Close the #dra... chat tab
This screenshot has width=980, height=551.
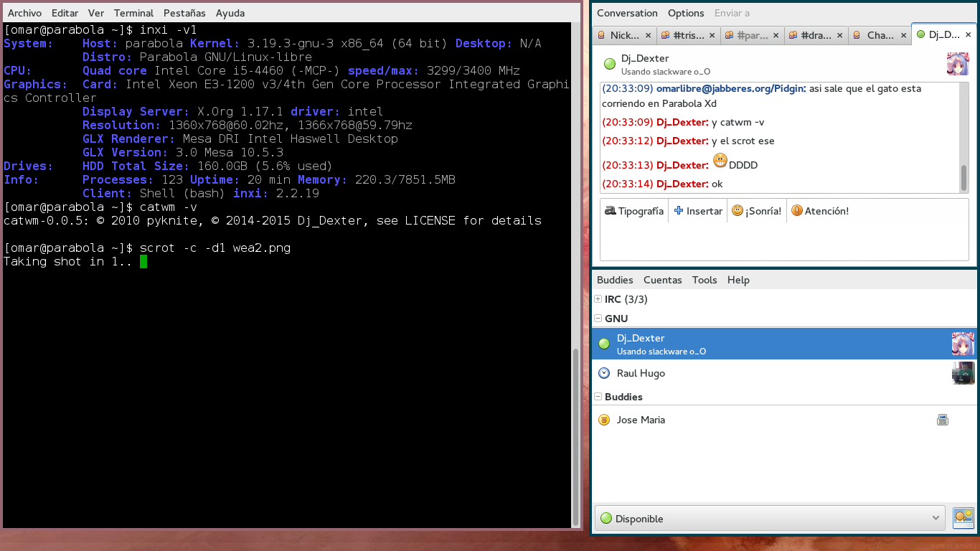(x=839, y=35)
